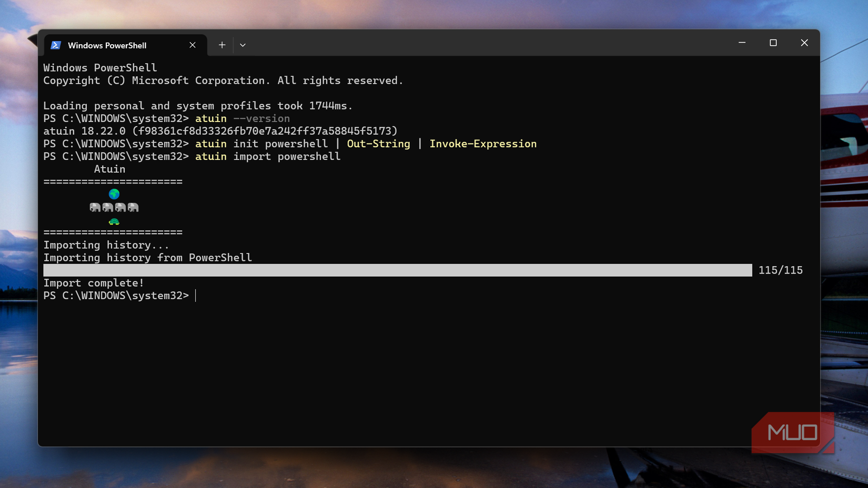Click the 'Loading personal and system profiles' line
The height and width of the screenshot is (488, 868).
point(198,106)
